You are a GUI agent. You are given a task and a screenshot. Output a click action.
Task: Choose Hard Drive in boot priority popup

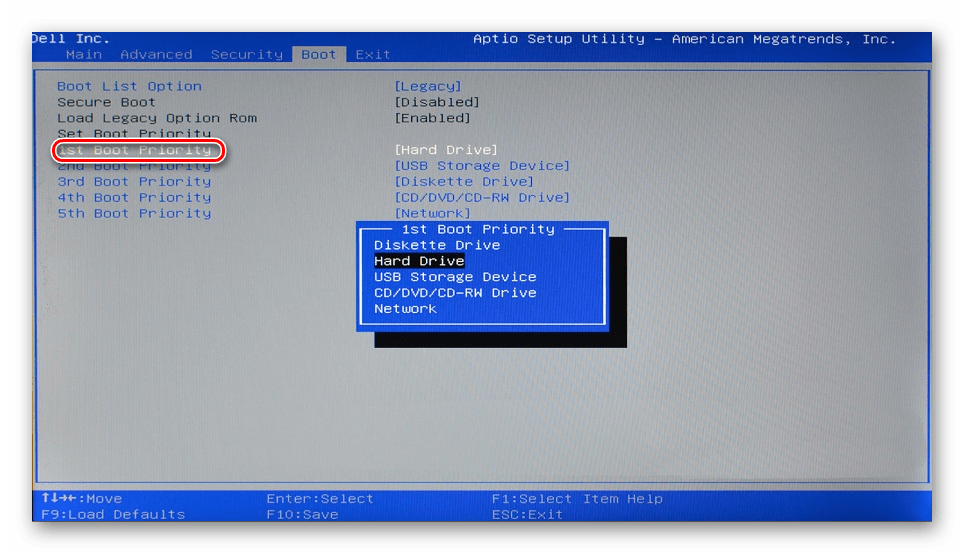click(x=419, y=261)
